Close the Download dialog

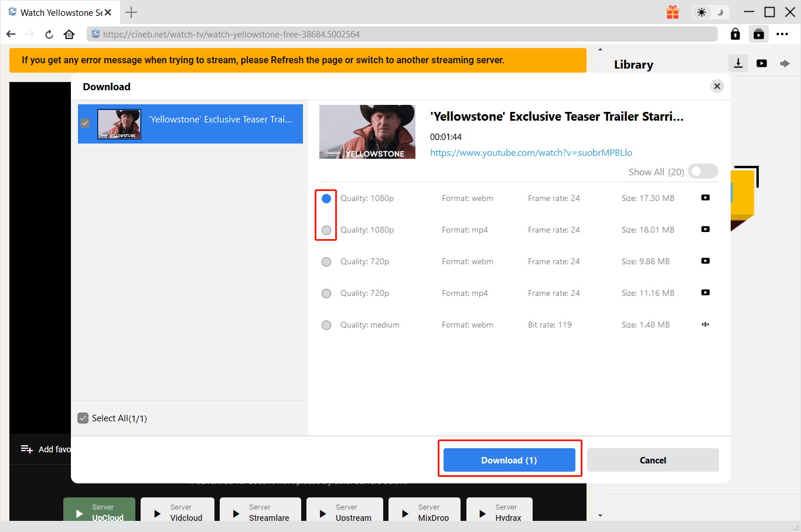(x=717, y=86)
